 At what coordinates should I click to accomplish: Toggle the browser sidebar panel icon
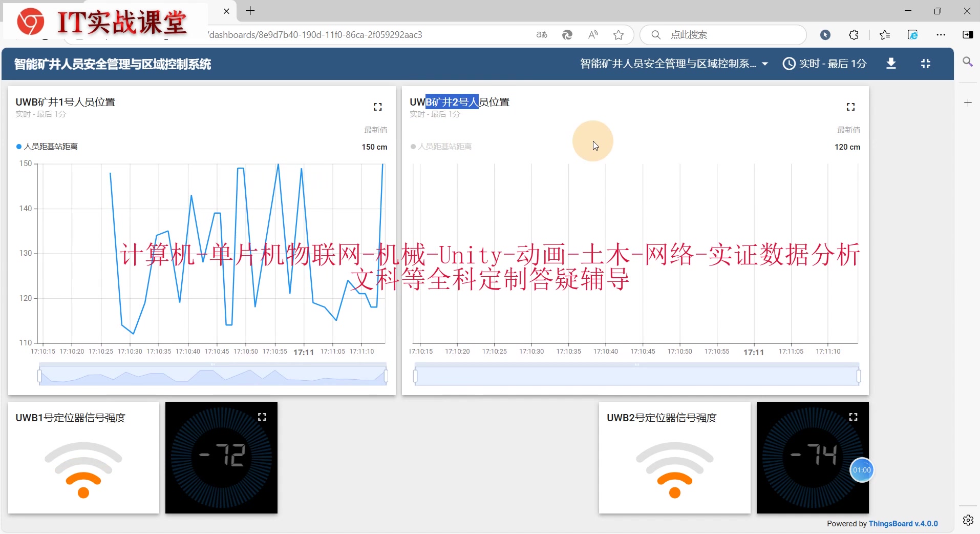pos(968,35)
